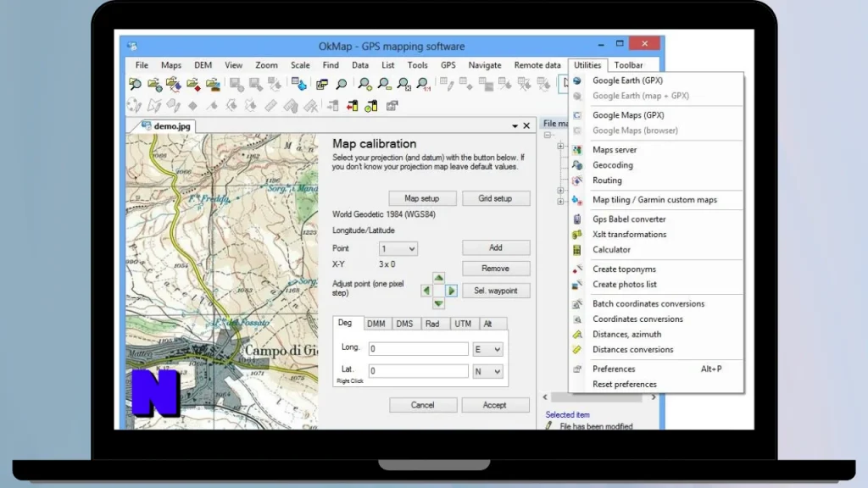Click Cancel in Map calibration
The height and width of the screenshot is (488, 868).
click(423, 405)
